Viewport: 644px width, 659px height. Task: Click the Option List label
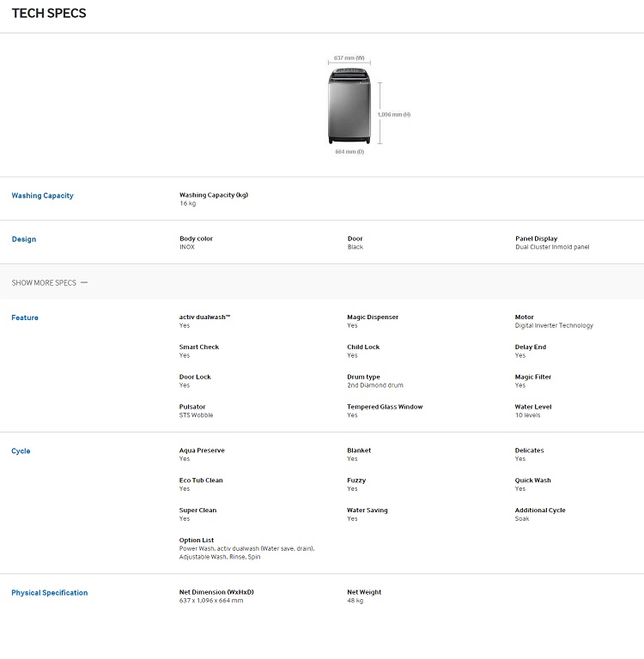point(197,540)
